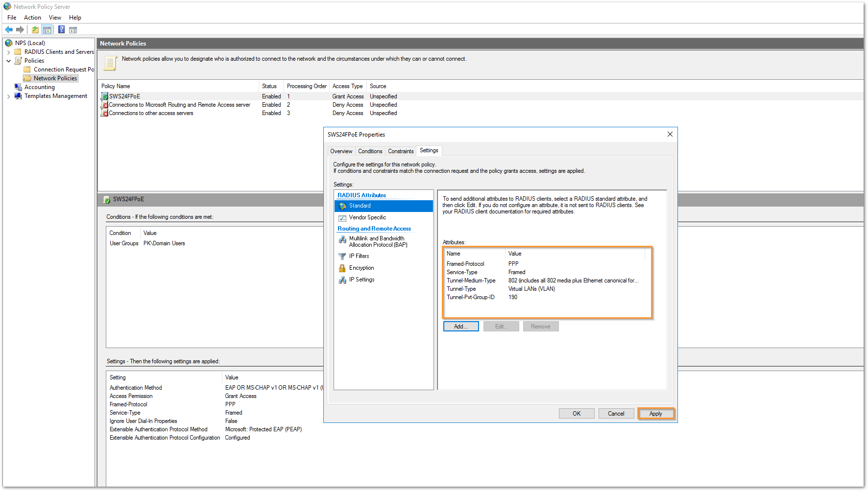
Task: Toggle the Show/Hide Console Tree icon
Action: point(47,30)
